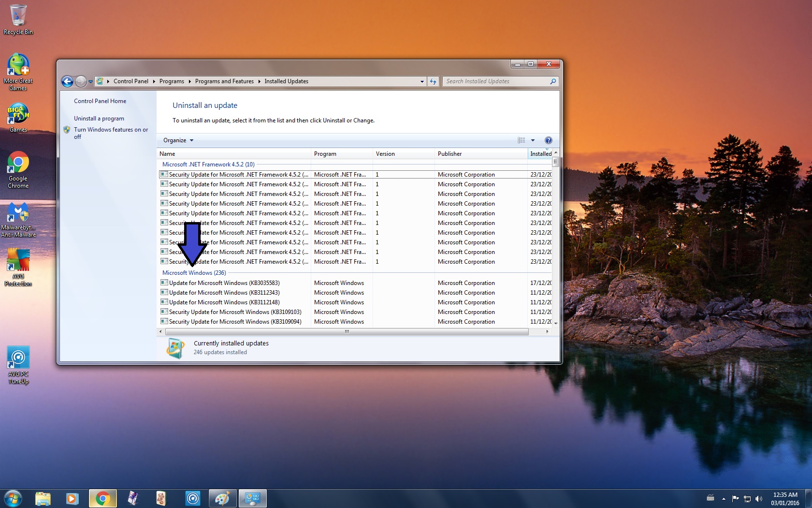
Task: Open the AVG PC TuneUp taskbar icon
Action: click(193, 498)
